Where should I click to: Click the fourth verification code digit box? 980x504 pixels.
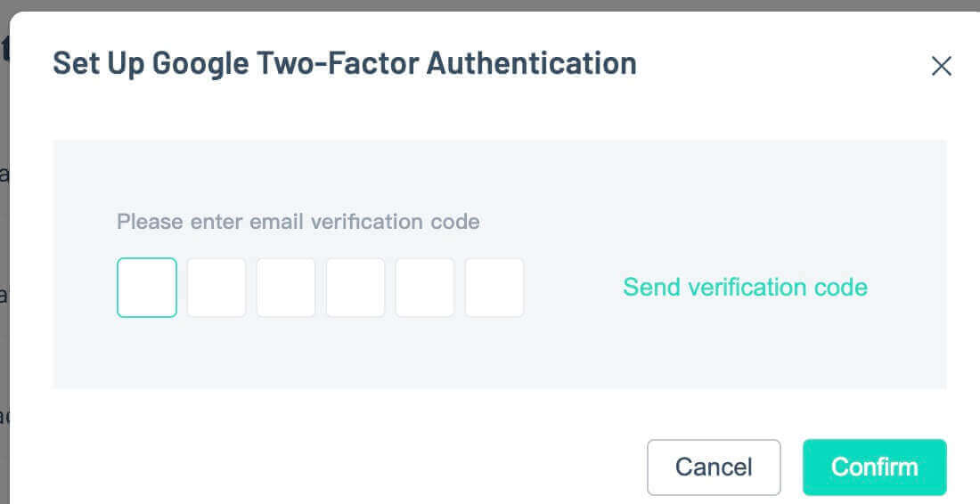tap(355, 288)
